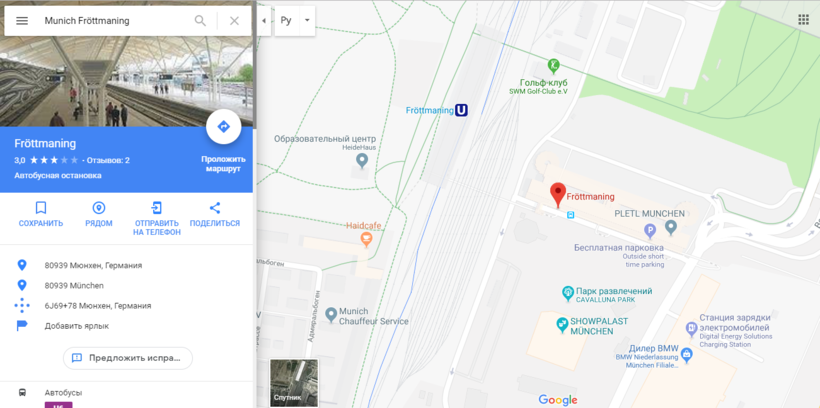Send to phone via ОТПРАВИТЬ НА ТЕЛЕФОН
This screenshot has height=408, width=820.
pos(157,219)
